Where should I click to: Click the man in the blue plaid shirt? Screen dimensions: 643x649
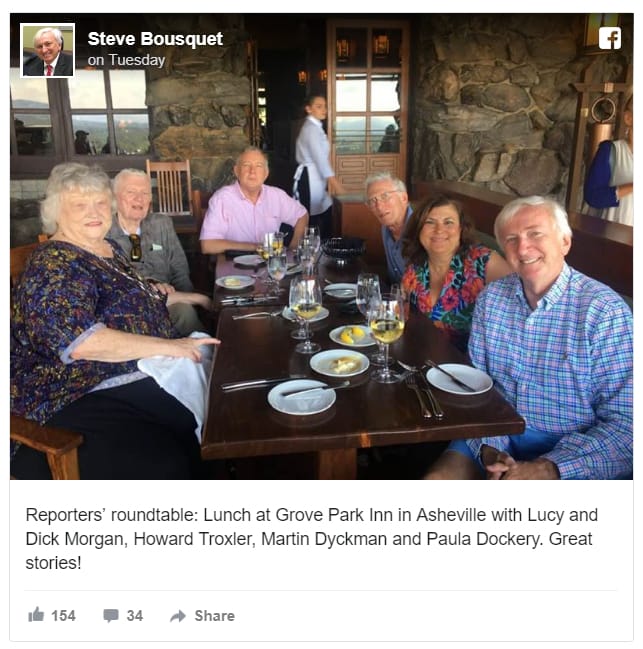[550, 339]
